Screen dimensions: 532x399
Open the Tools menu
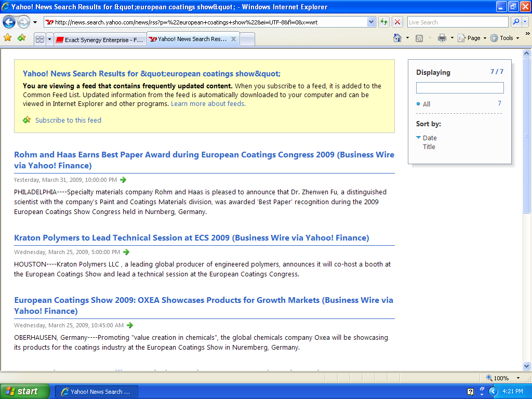point(505,38)
